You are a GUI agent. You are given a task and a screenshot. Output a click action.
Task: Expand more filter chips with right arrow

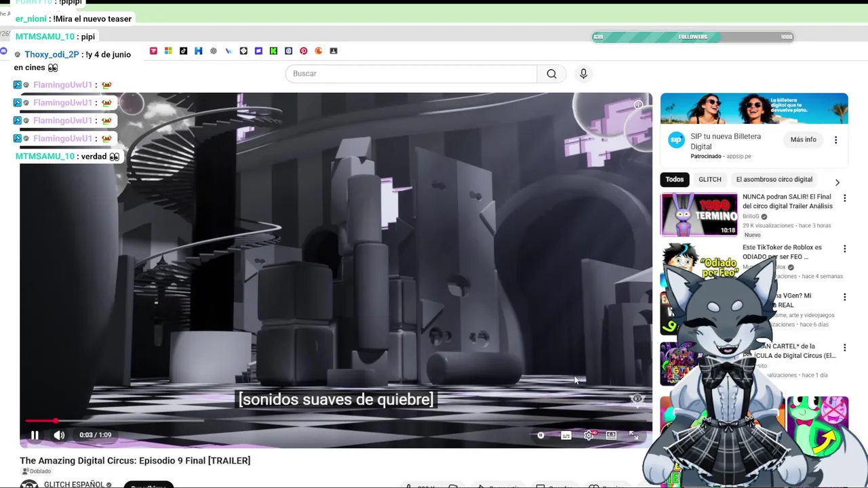837,182
